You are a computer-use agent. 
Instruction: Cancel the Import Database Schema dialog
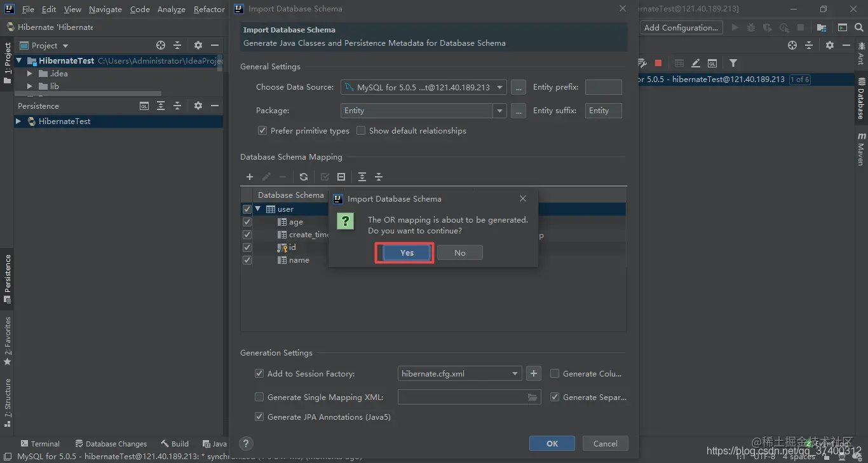pyautogui.click(x=605, y=443)
